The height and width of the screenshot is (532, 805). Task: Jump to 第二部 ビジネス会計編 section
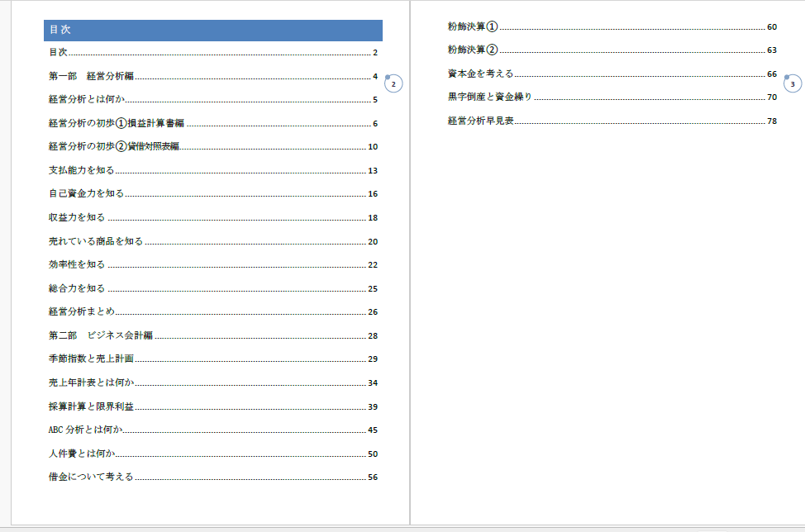[x=101, y=335]
